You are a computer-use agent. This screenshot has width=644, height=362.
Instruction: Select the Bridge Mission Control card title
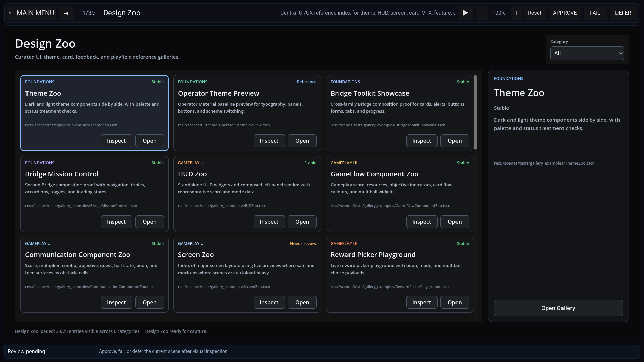coord(62,174)
